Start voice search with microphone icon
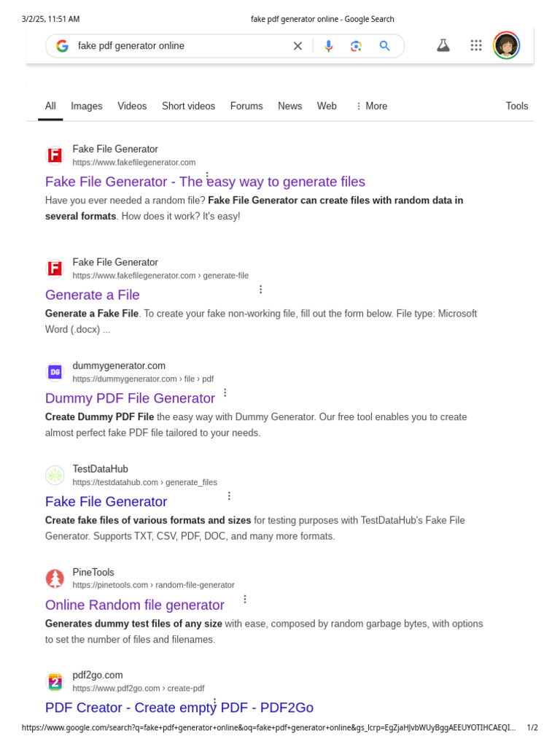Image resolution: width=560 pixels, height=747 pixels. 329,46
